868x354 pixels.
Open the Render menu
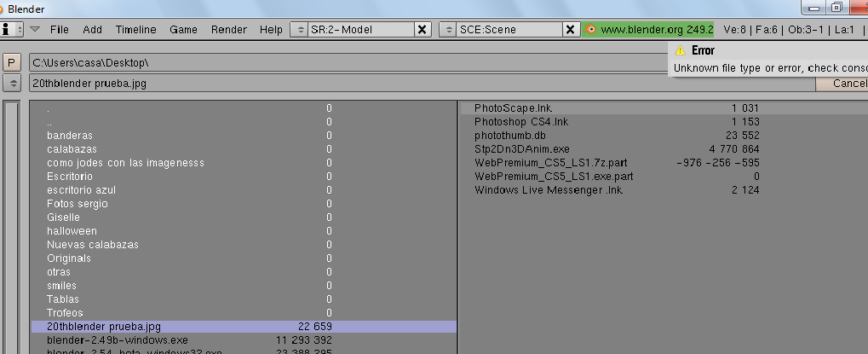click(228, 29)
